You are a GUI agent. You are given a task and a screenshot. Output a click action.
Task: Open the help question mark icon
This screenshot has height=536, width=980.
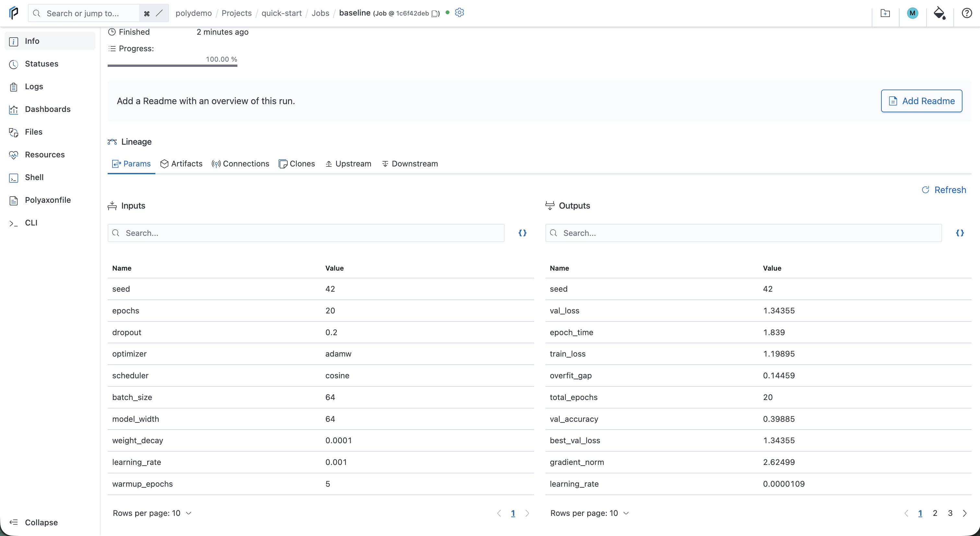pos(967,13)
